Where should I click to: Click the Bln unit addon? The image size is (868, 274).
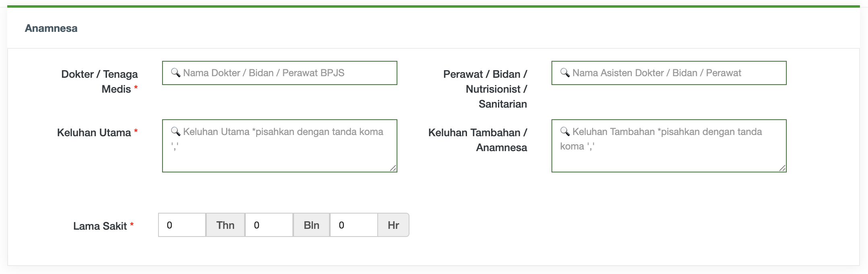pyautogui.click(x=311, y=225)
